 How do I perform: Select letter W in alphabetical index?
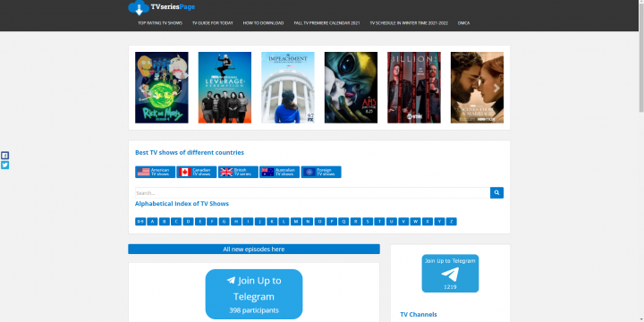(416, 222)
